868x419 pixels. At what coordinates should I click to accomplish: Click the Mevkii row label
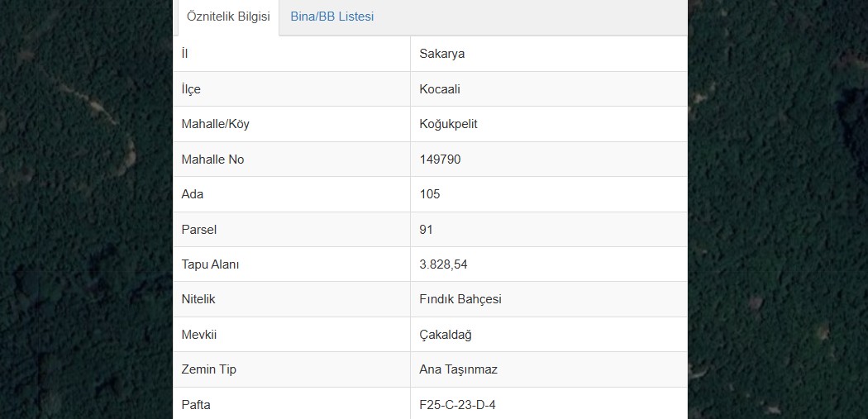click(198, 335)
